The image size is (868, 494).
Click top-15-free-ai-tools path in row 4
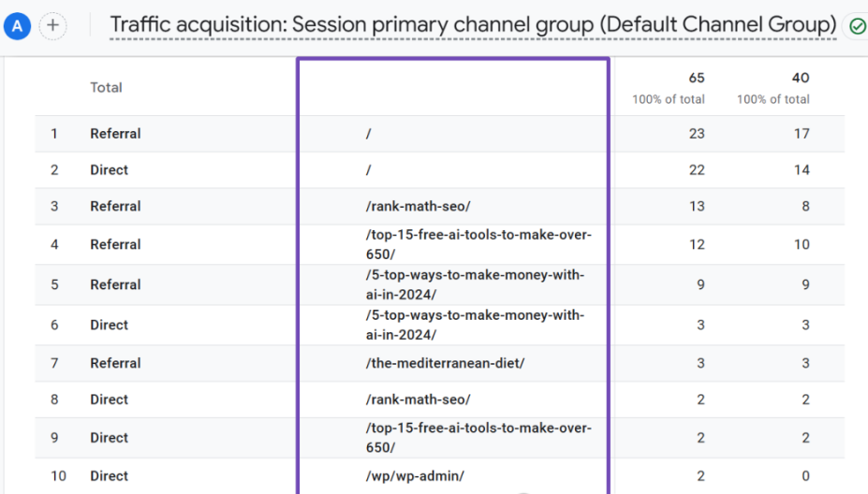pos(478,244)
